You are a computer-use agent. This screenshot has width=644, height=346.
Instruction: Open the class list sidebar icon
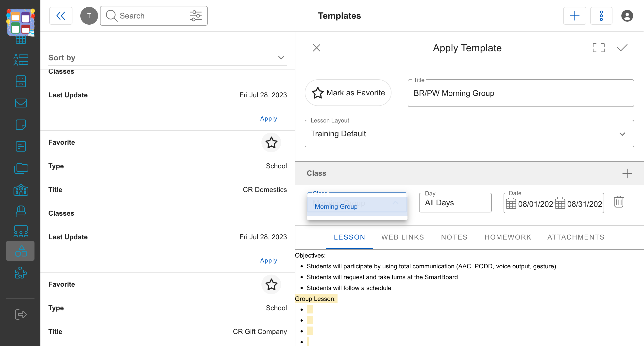(21, 59)
